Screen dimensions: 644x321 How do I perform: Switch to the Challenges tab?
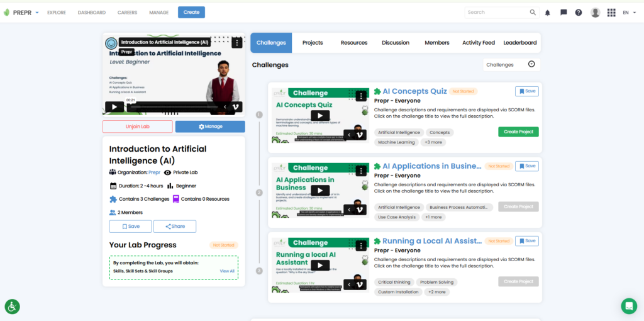pos(271,43)
